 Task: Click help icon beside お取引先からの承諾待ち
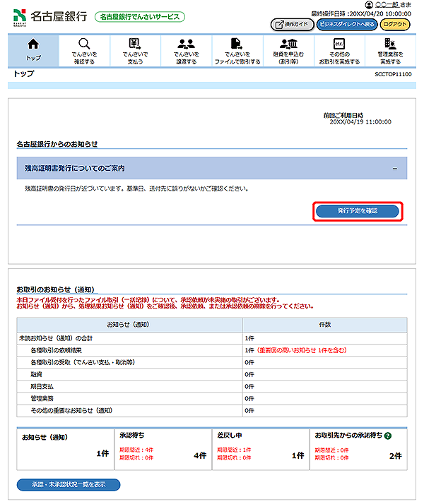coord(388,436)
